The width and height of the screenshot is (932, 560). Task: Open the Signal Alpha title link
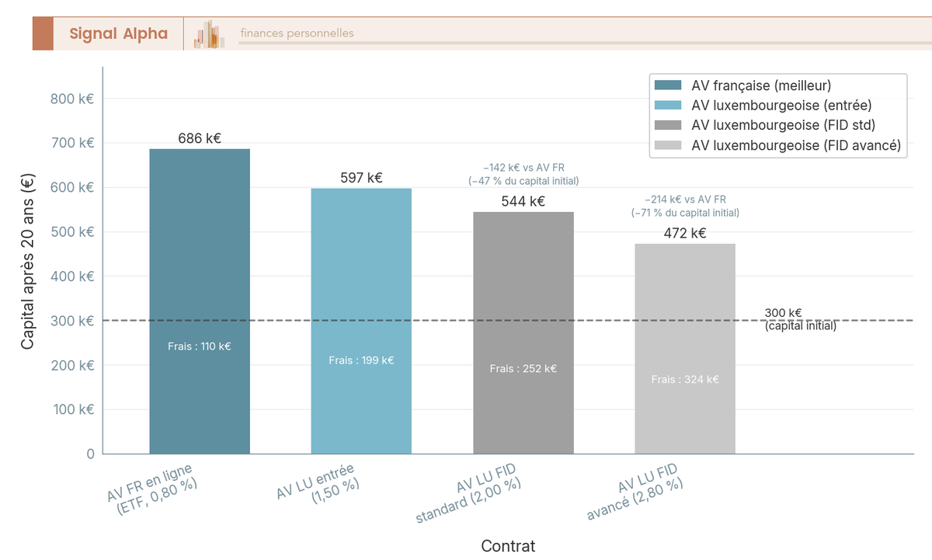[x=118, y=33]
